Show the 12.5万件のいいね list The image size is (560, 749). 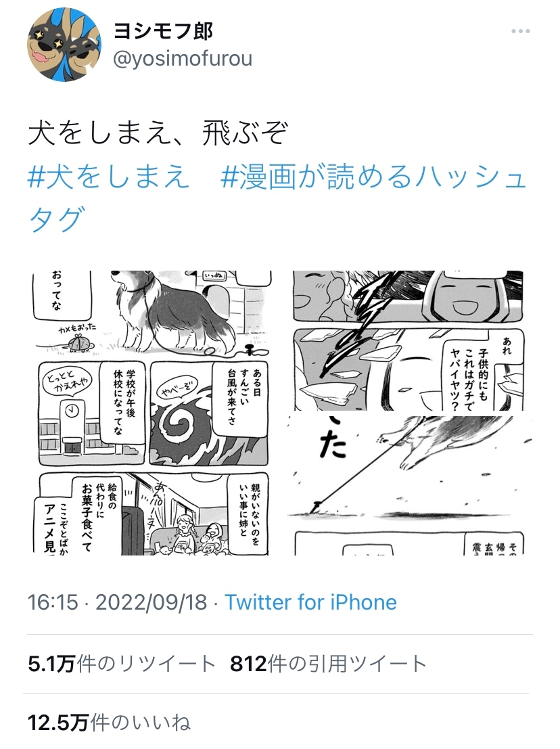(110, 722)
